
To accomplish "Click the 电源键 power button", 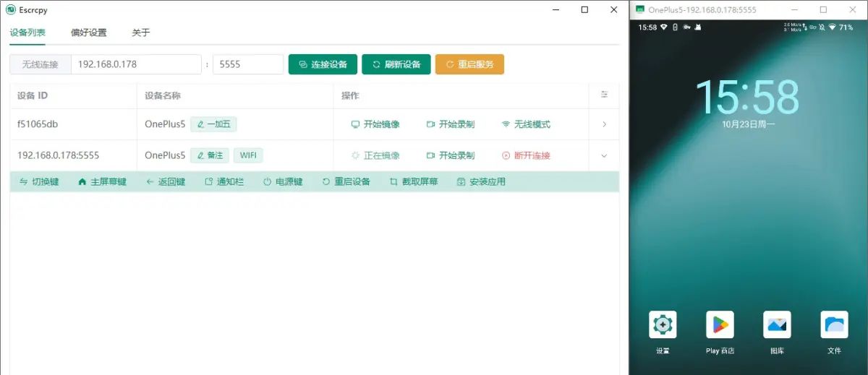I will click(283, 181).
